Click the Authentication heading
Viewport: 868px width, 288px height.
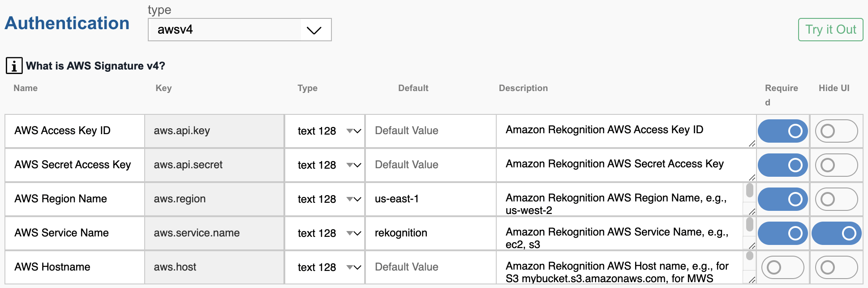[67, 23]
